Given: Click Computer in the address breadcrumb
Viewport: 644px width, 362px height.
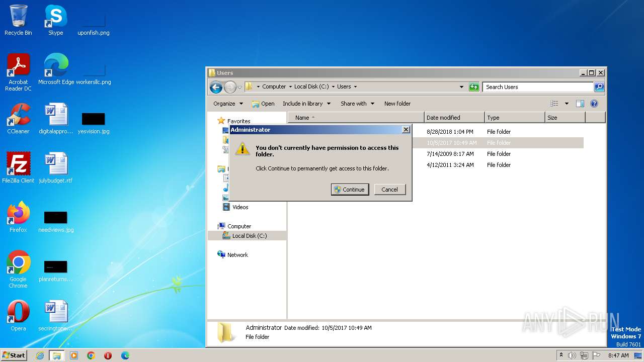Looking at the screenshot, I should click(274, 87).
